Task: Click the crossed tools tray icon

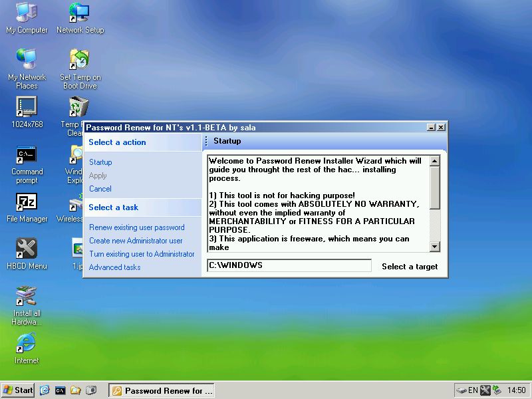Action: point(485,390)
